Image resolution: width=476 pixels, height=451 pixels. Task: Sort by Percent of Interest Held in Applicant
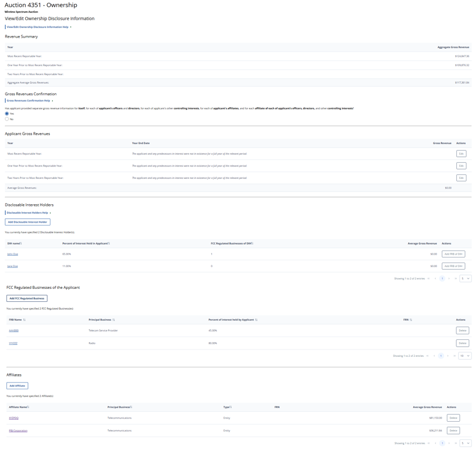[x=109, y=243]
